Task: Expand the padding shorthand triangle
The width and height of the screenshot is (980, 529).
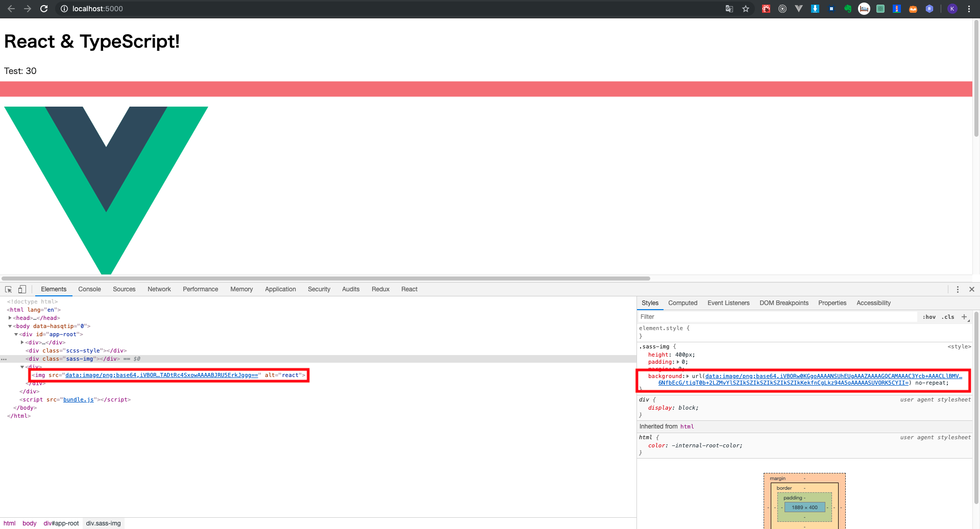Action: 678,362
